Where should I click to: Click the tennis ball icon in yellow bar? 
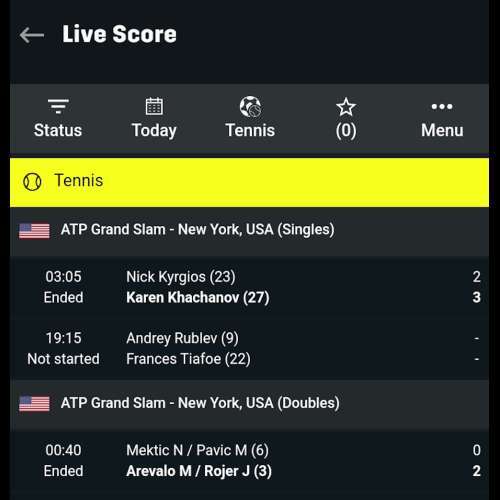coord(32,182)
